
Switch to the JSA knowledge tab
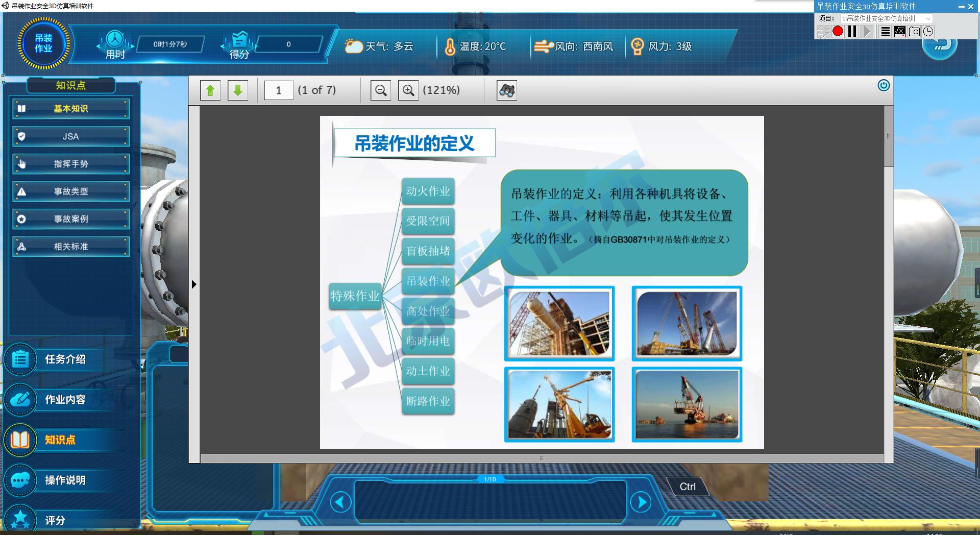click(71, 136)
